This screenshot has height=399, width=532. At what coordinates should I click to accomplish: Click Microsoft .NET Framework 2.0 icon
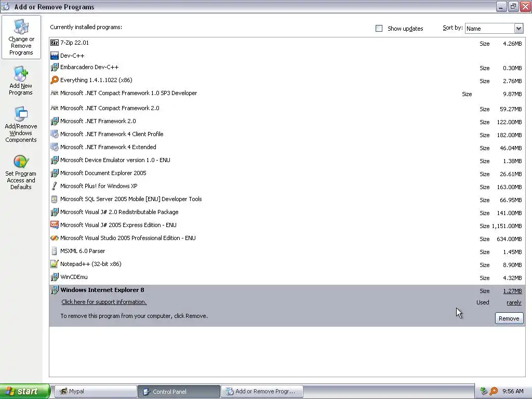54,121
